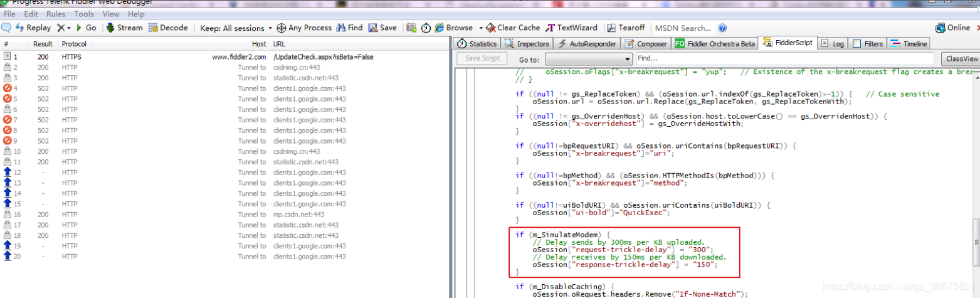
Task: Click the response-trickle-delay code line
Action: pos(624,265)
